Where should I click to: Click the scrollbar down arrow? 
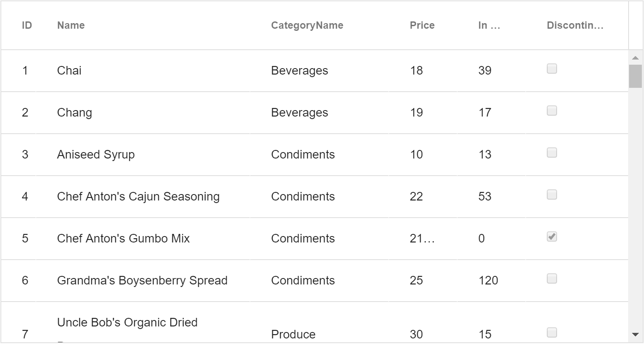635,335
